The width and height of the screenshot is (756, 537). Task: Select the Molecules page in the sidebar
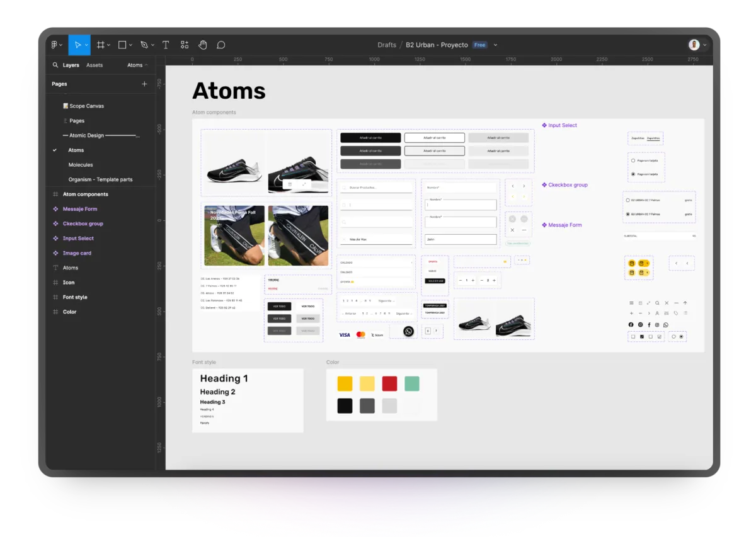coord(81,164)
